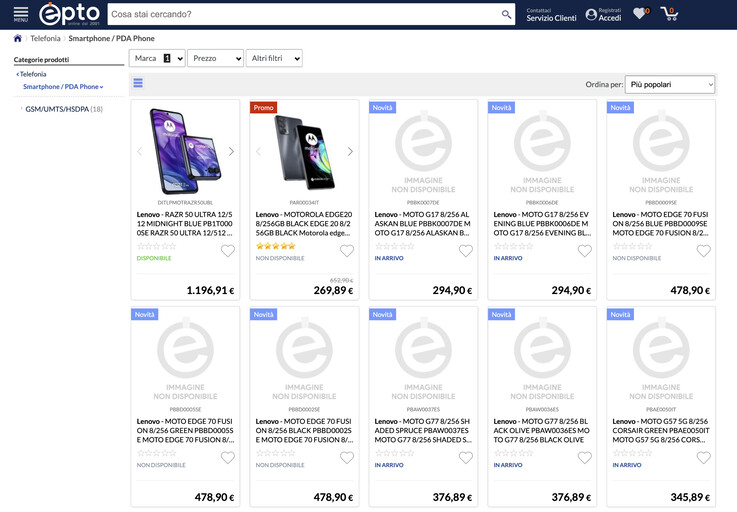Open Motorola Edge20 product thumbnail

(x=303, y=150)
